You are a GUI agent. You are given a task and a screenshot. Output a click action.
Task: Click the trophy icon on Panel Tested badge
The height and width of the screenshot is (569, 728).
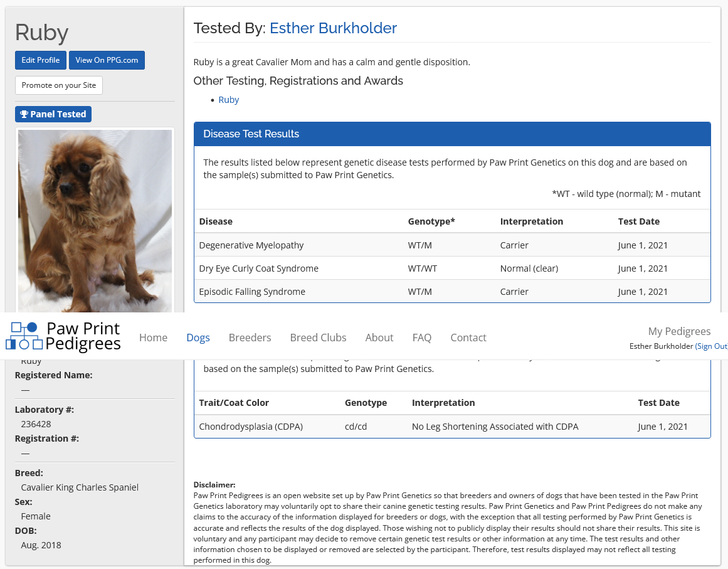tap(24, 114)
